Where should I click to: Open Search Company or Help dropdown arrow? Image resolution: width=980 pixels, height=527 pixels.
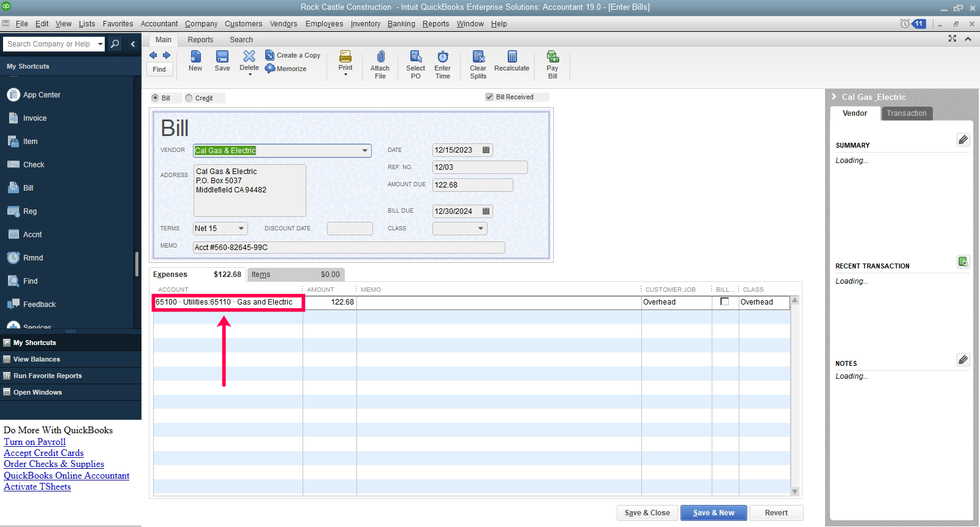pos(100,44)
